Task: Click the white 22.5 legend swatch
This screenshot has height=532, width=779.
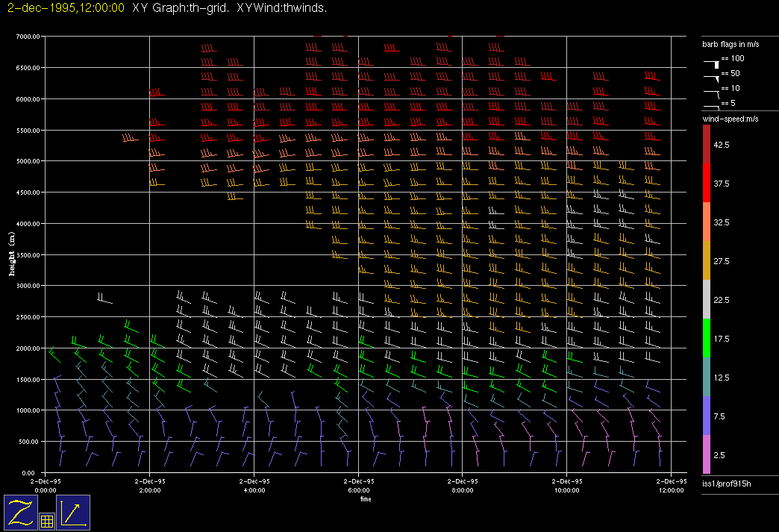Action: [x=707, y=300]
